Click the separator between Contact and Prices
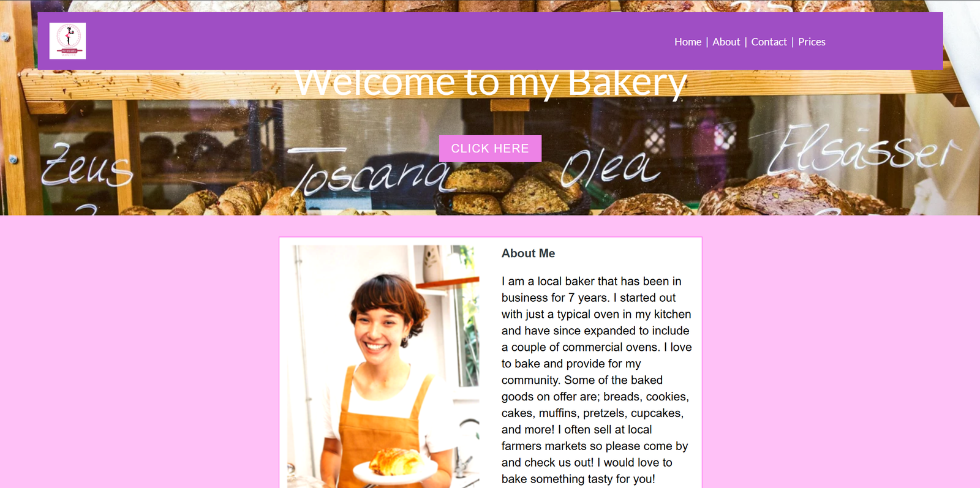The image size is (980, 488). (x=793, y=42)
